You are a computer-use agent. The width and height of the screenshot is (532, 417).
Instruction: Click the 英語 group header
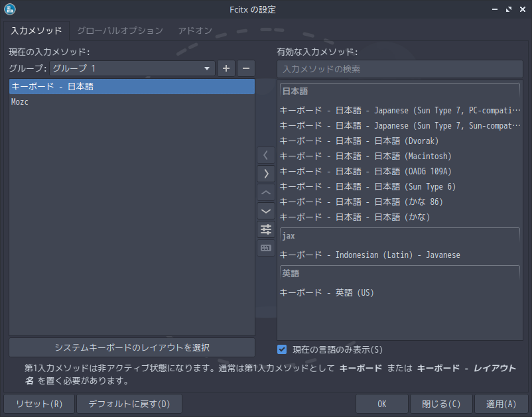[400, 274]
